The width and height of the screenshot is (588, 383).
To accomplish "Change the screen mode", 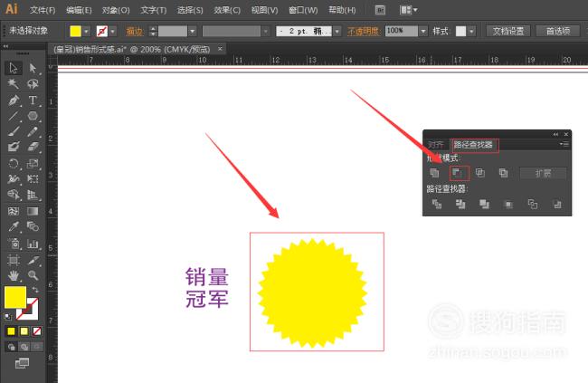I will (x=22, y=363).
